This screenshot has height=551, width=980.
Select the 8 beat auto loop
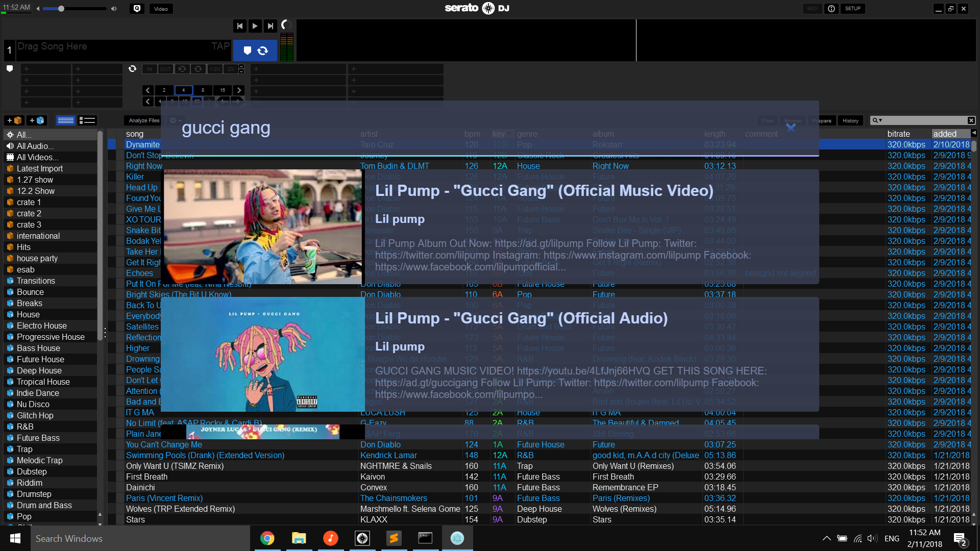pos(203,90)
